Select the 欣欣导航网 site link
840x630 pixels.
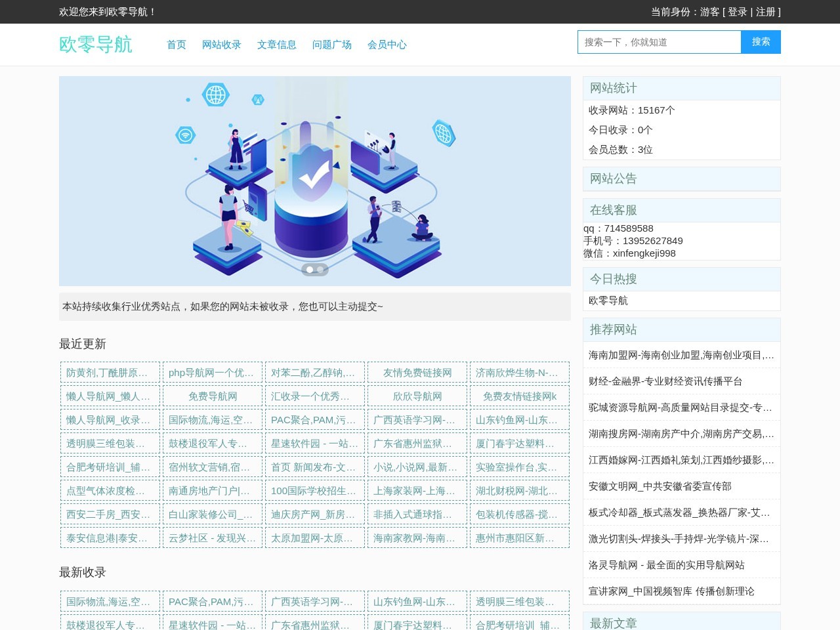click(x=417, y=396)
